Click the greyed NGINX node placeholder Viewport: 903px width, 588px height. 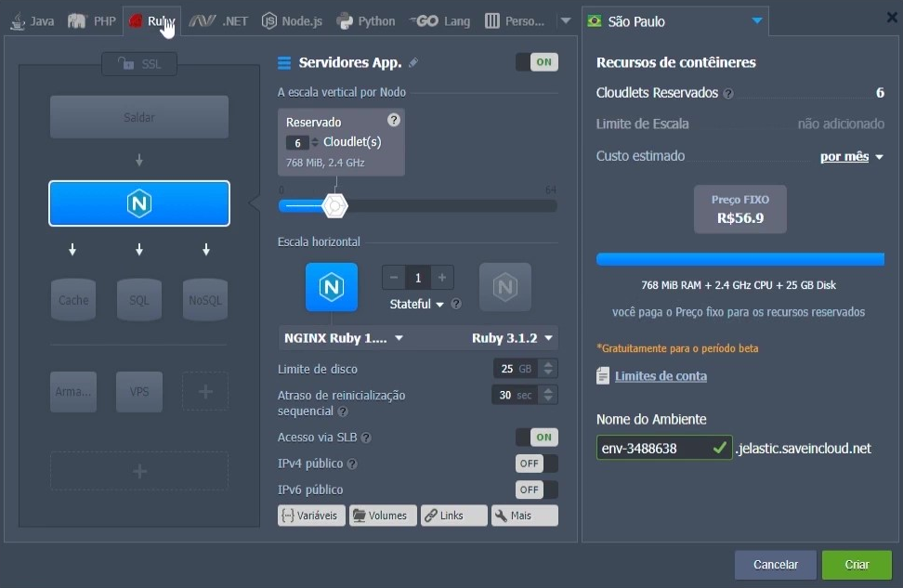click(x=505, y=287)
